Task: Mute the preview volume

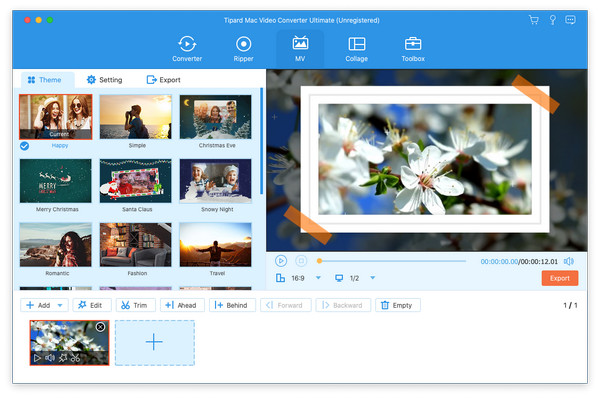Action: 569,261
